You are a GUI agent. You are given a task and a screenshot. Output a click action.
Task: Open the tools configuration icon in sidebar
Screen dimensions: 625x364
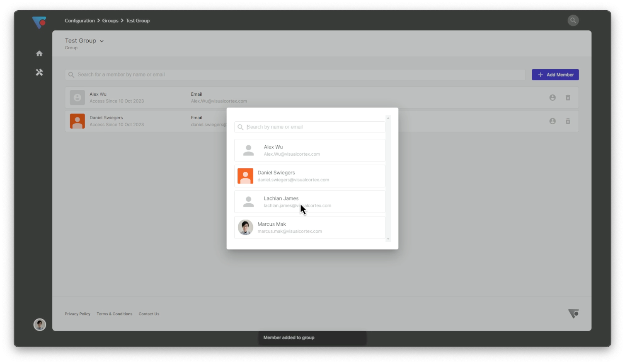coord(39,72)
